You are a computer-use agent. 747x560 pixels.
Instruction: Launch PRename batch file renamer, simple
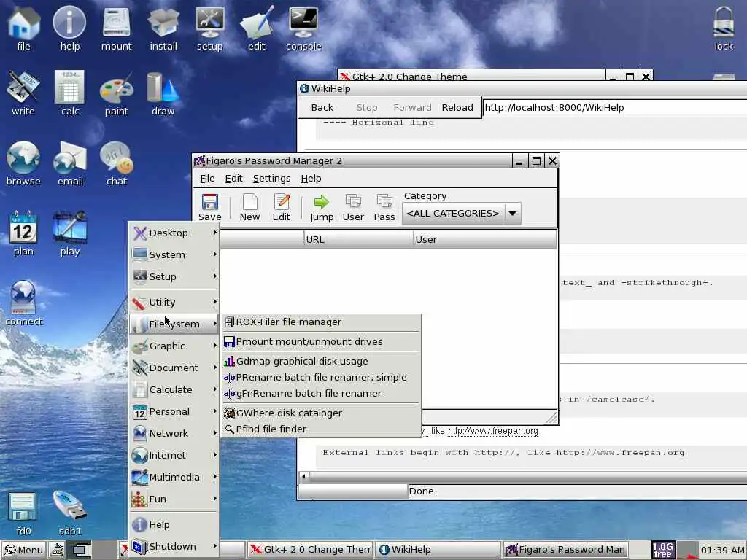[322, 378]
